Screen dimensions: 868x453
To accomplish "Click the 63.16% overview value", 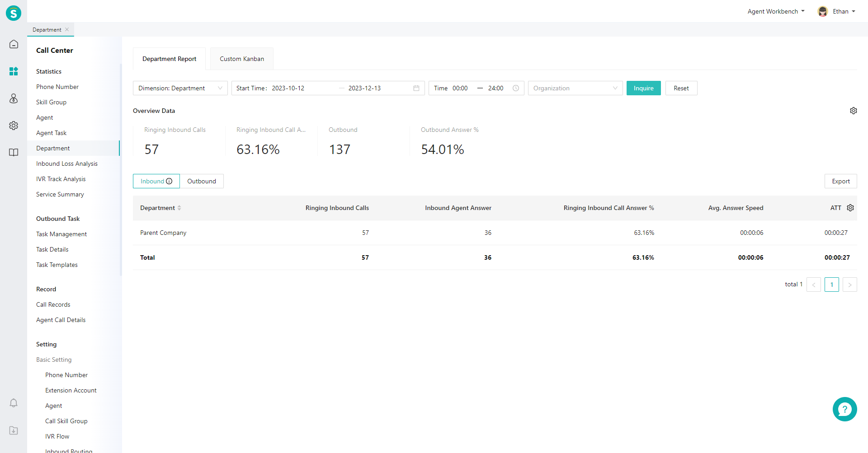I will pyautogui.click(x=258, y=149).
